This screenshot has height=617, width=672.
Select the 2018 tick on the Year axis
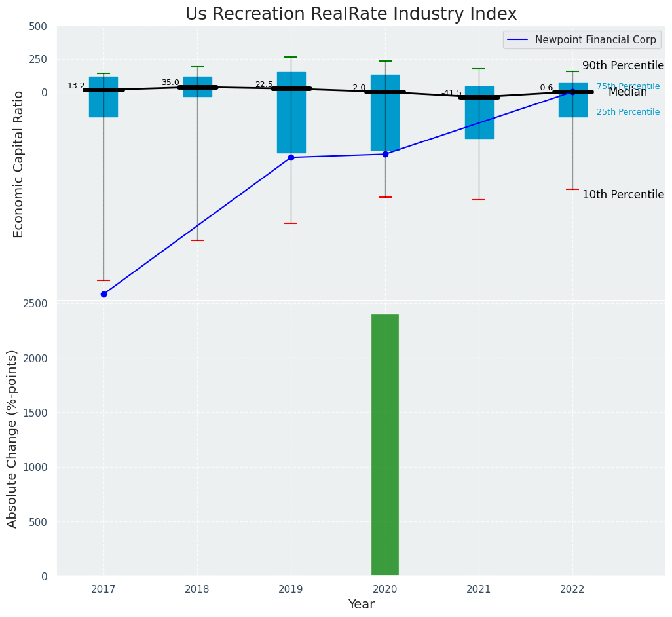pyautogui.click(x=197, y=589)
